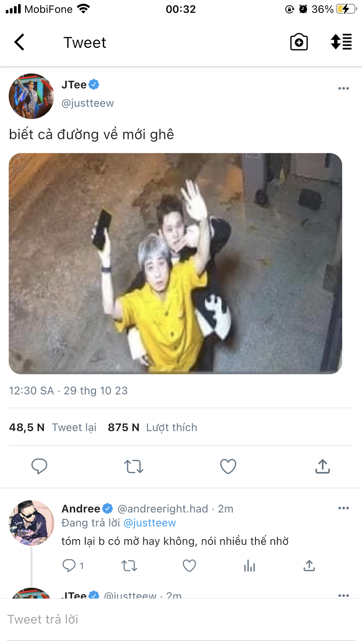Reply to Andree's comment
The height and width of the screenshot is (644, 362).
(69, 566)
